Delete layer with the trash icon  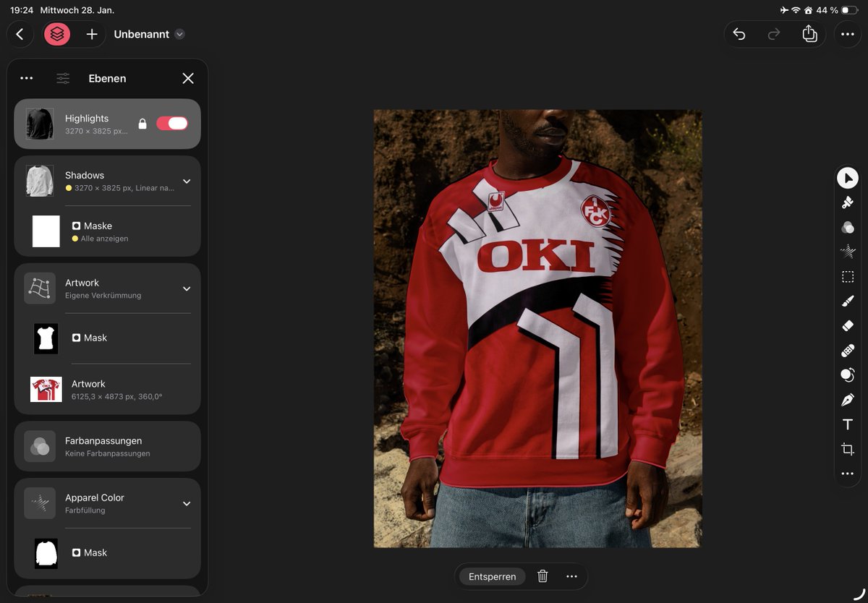coord(542,576)
